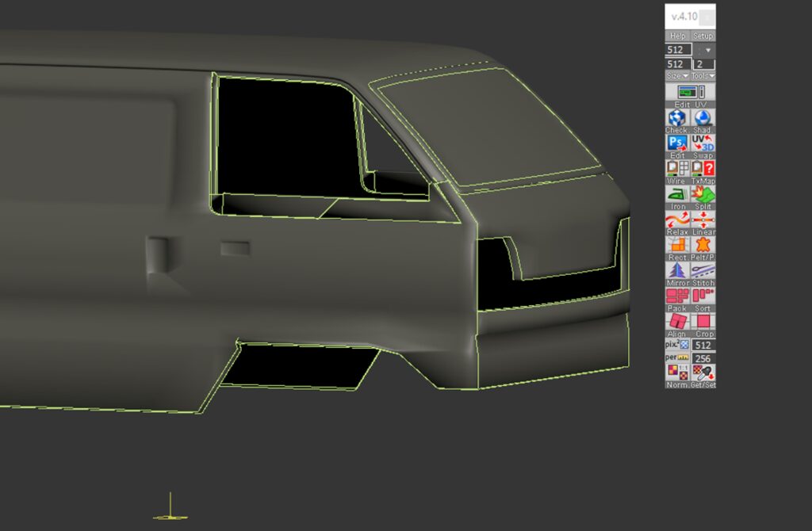Expand the Tools dropdown
This screenshot has height=531, width=812.
703,76
